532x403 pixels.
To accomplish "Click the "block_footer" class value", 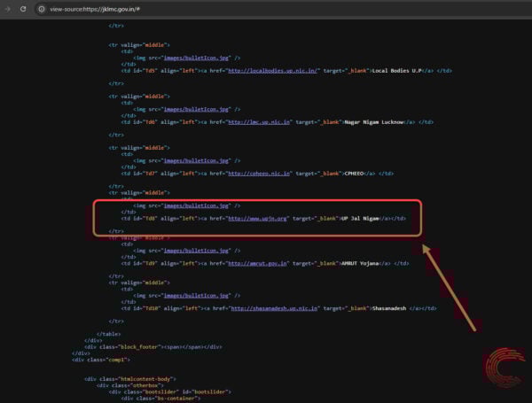I will (x=139, y=347).
